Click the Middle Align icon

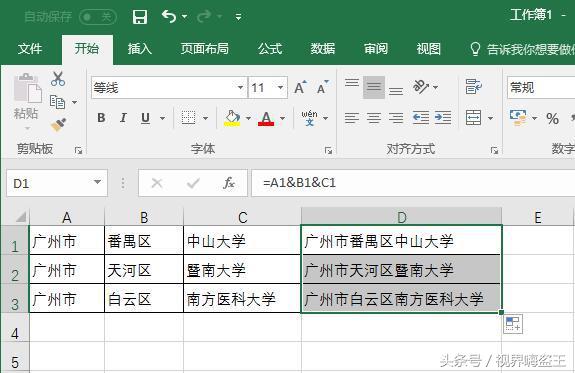pos(374,87)
